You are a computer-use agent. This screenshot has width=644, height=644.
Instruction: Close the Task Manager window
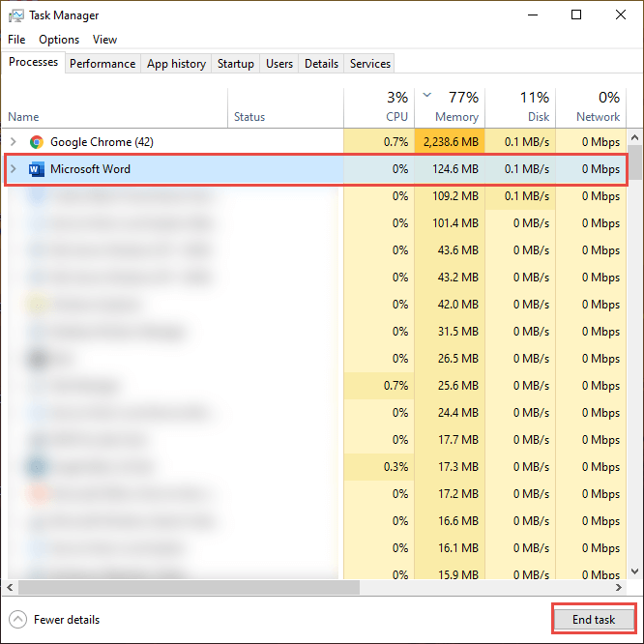pyautogui.click(x=621, y=15)
